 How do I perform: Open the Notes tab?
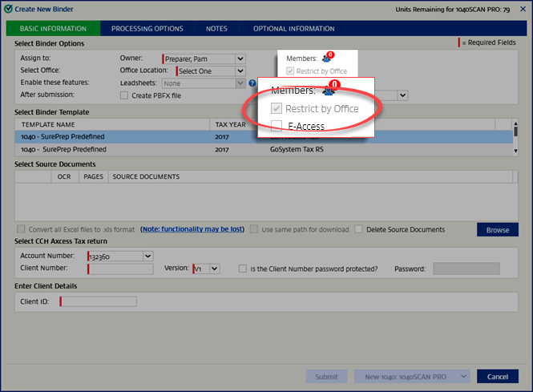[216, 29]
